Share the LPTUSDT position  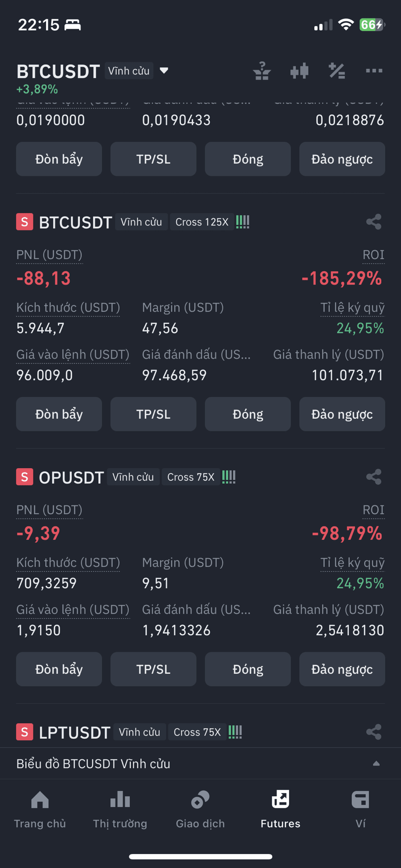[x=374, y=732]
